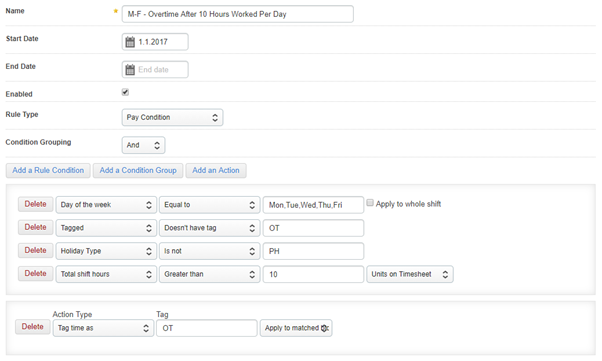Open the Equal to operator dropdown
Screen dimensions: 602x361
coord(210,205)
